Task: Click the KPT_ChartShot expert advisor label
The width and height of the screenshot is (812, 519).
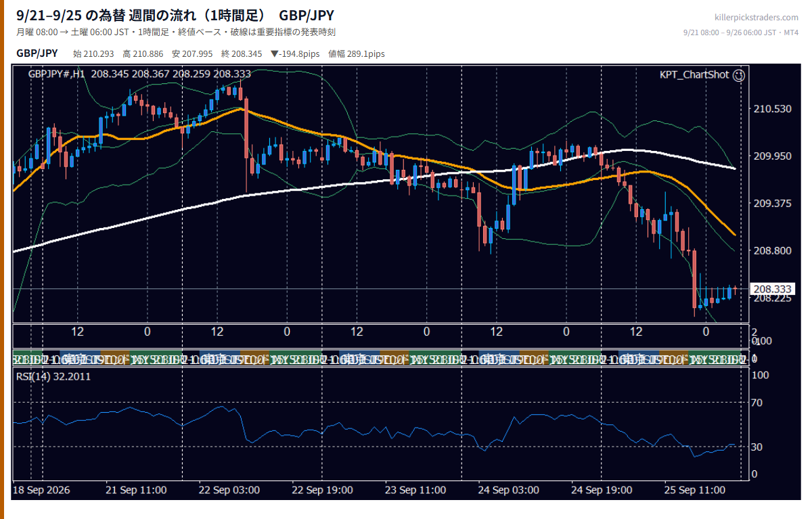Action: (x=694, y=75)
